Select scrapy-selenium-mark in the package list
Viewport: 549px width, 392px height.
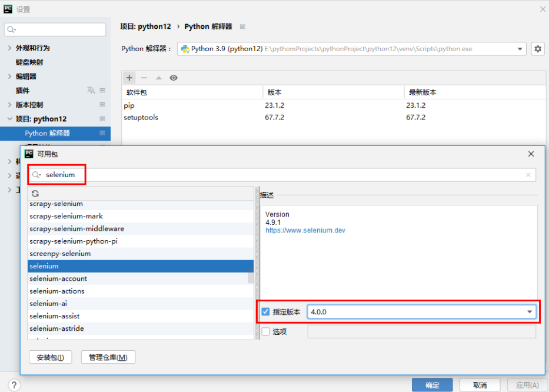[141, 216]
